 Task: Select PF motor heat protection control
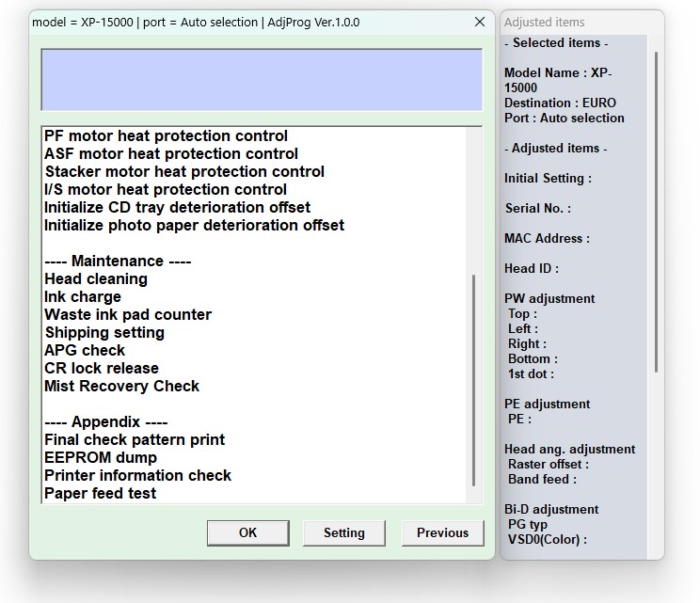click(167, 135)
